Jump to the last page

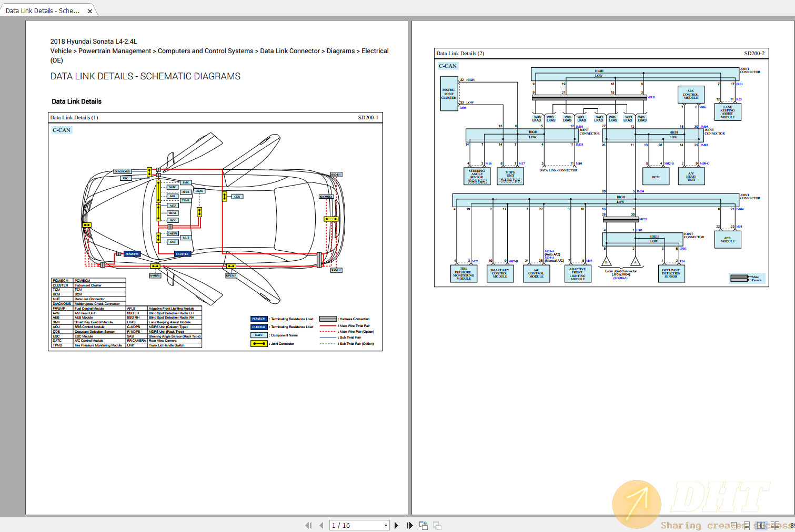click(x=409, y=525)
